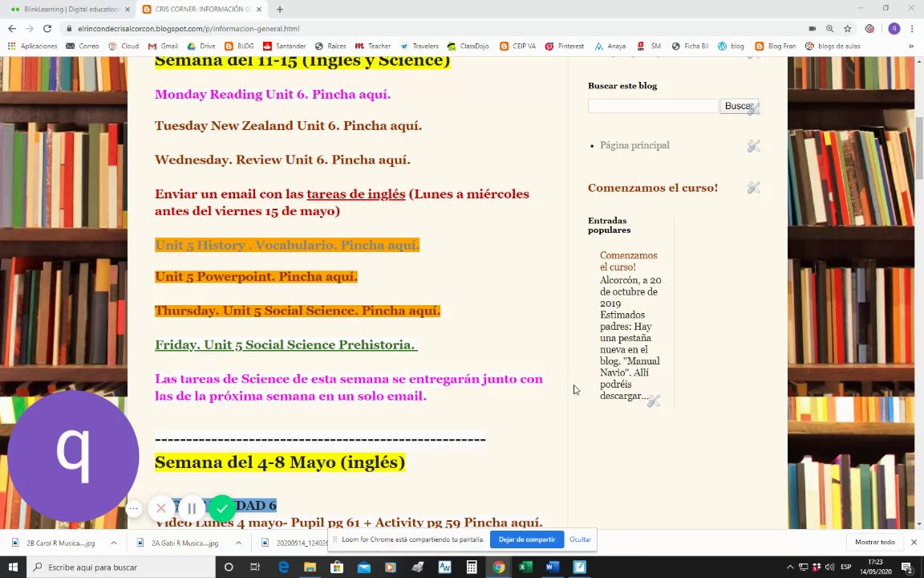This screenshot has width=924, height=578.
Task: Click the Buscar search button
Action: [x=739, y=106]
